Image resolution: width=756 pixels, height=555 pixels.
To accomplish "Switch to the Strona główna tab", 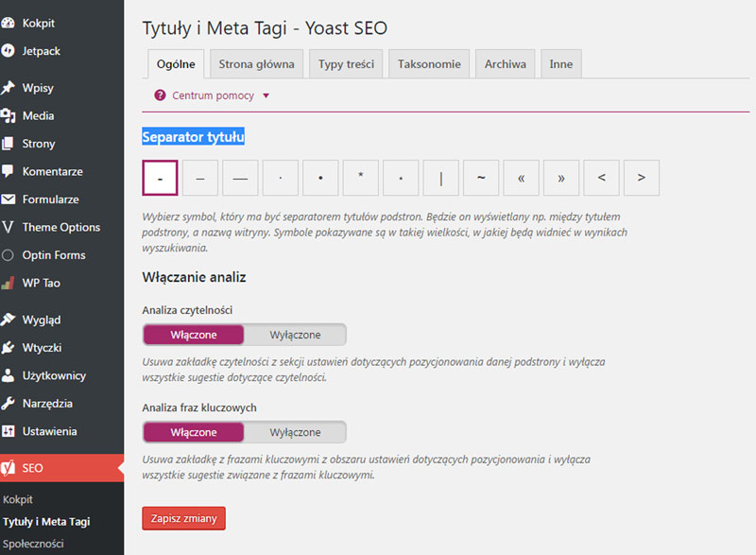I will 256,64.
